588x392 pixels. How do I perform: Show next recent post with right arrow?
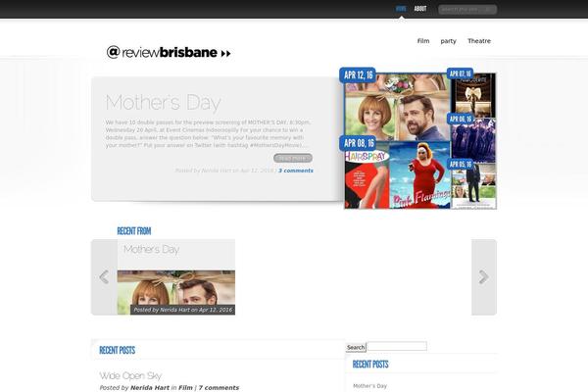pyautogui.click(x=484, y=276)
